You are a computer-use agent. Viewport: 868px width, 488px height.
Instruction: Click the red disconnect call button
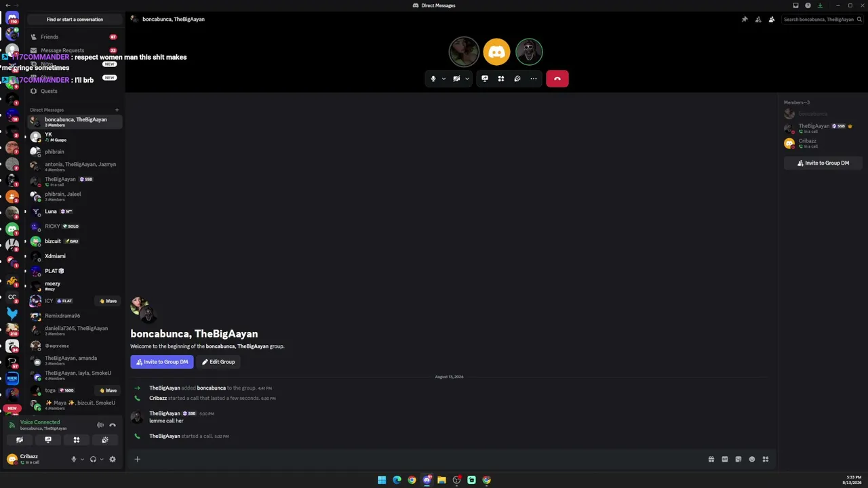(x=557, y=79)
